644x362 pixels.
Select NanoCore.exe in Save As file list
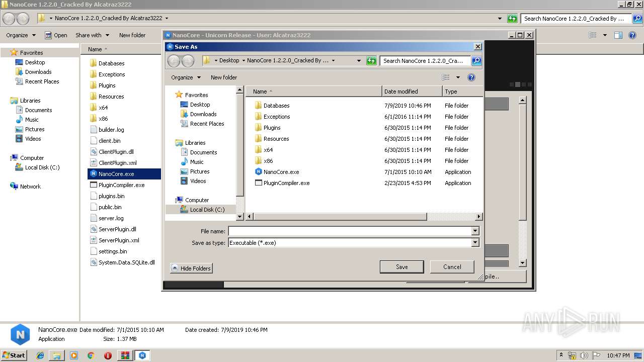tap(281, 172)
